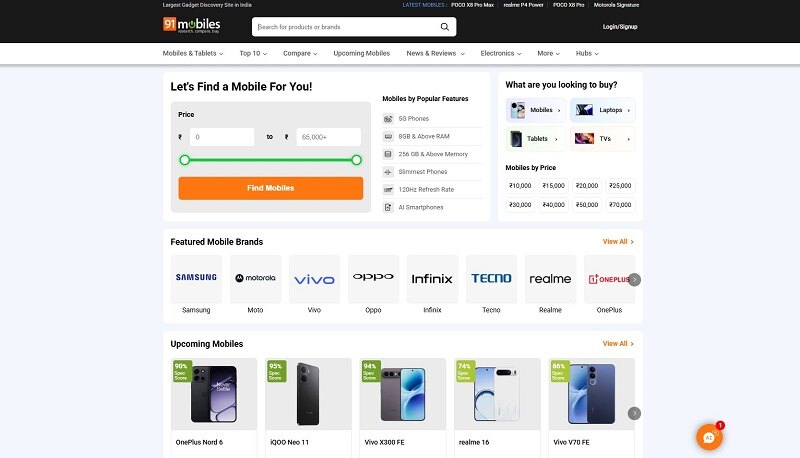The width and height of the screenshot is (800, 458).
Task: Open the chat support bubble icon
Action: 709,437
